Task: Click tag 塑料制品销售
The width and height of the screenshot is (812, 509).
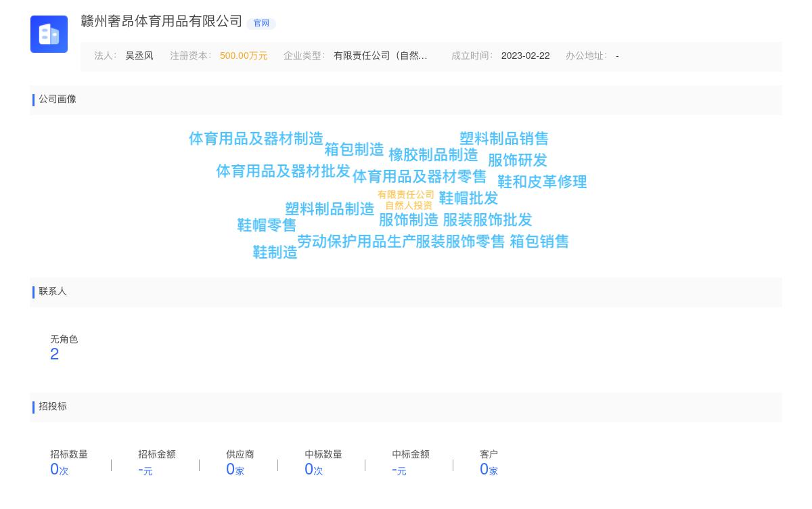Action: pyautogui.click(x=503, y=139)
